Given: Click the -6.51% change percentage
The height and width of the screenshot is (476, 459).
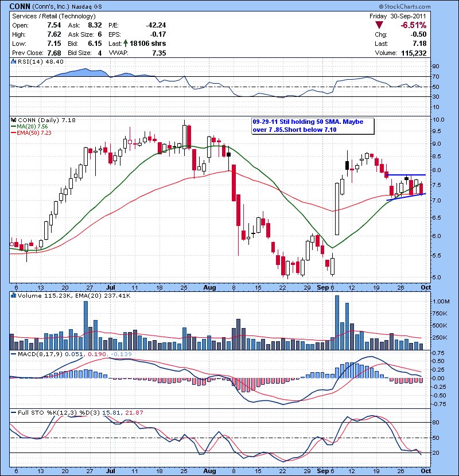Looking at the screenshot, I should point(414,25).
